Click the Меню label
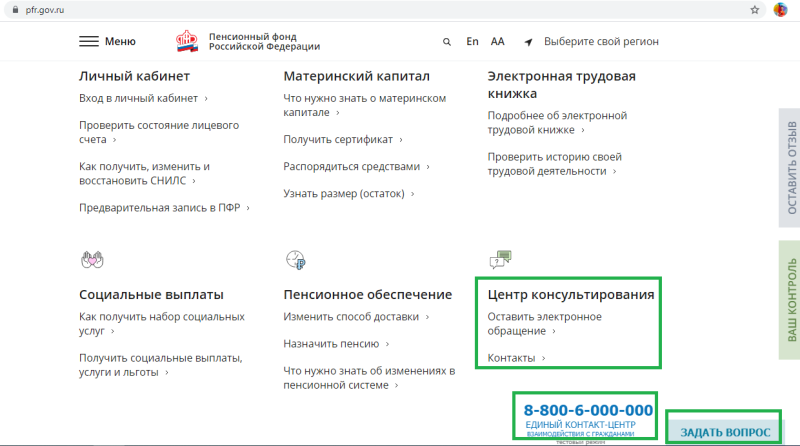The image size is (800, 446). click(x=120, y=41)
